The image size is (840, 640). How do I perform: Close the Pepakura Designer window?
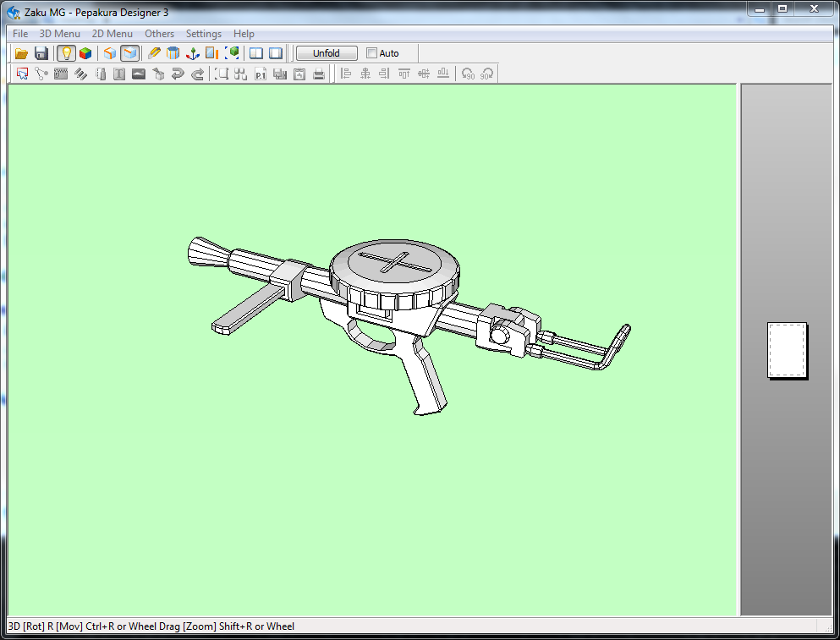815,8
